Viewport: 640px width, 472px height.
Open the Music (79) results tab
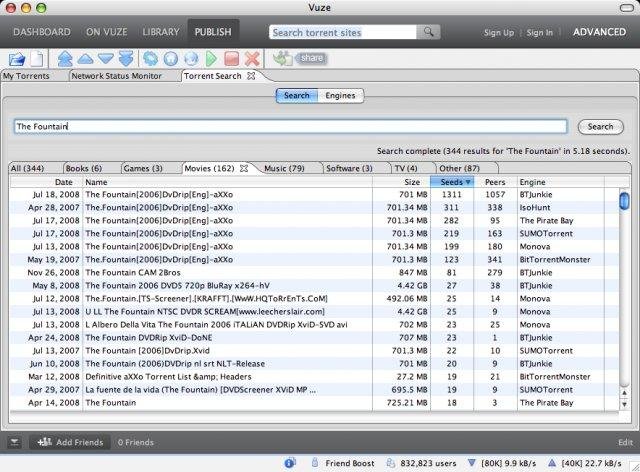pyautogui.click(x=284, y=168)
